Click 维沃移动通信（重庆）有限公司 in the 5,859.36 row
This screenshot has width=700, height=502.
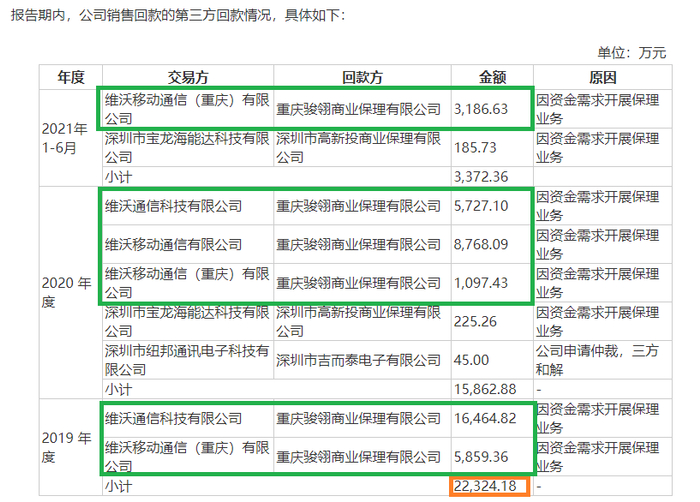[x=187, y=457]
